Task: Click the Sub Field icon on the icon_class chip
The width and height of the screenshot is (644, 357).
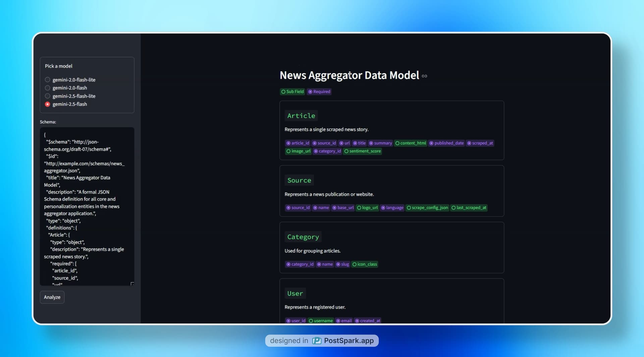Action: pyautogui.click(x=355, y=264)
